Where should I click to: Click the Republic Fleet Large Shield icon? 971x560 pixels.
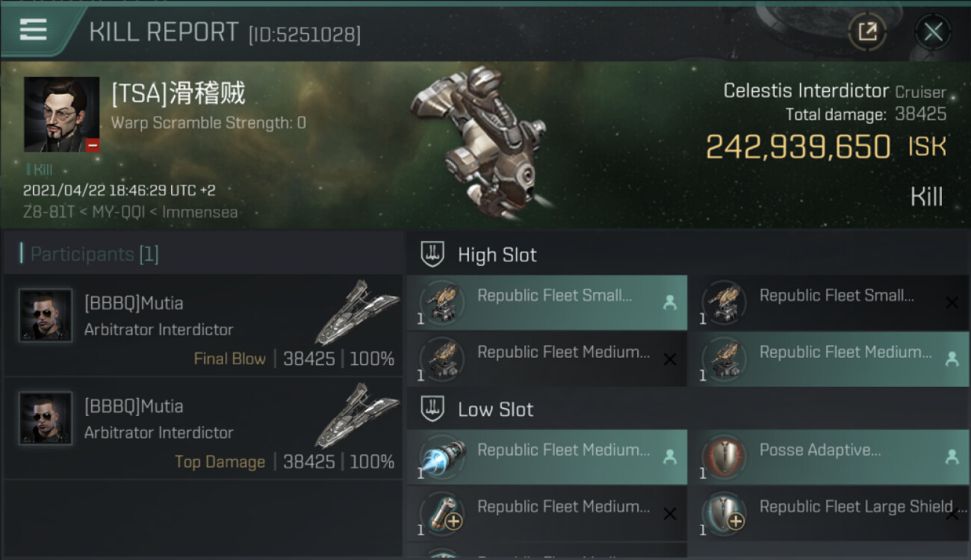coord(724,513)
